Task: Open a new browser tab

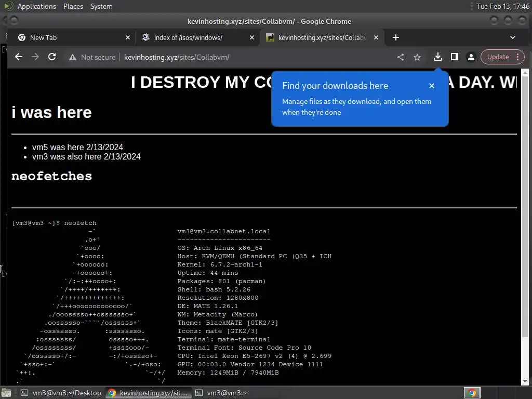Action: click(395, 37)
